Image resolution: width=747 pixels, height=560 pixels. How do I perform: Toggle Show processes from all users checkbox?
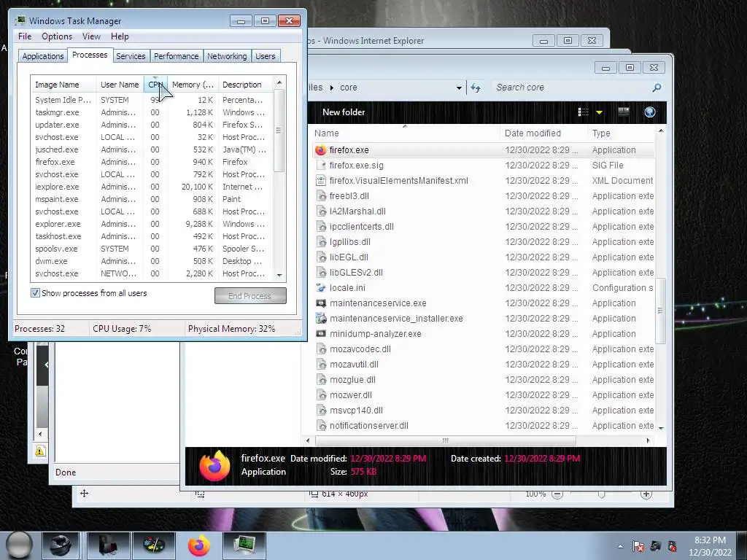tap(35, 293)
